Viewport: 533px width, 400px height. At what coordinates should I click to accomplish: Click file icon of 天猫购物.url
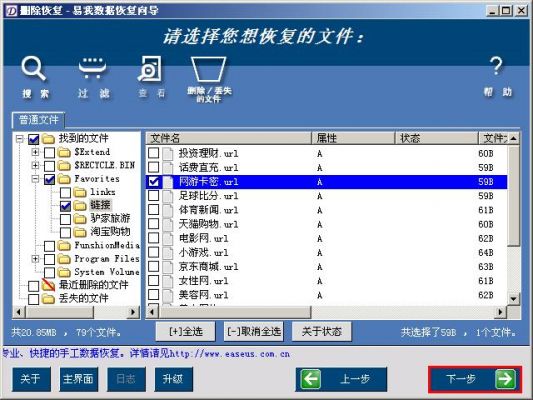[x=168, y=224]
